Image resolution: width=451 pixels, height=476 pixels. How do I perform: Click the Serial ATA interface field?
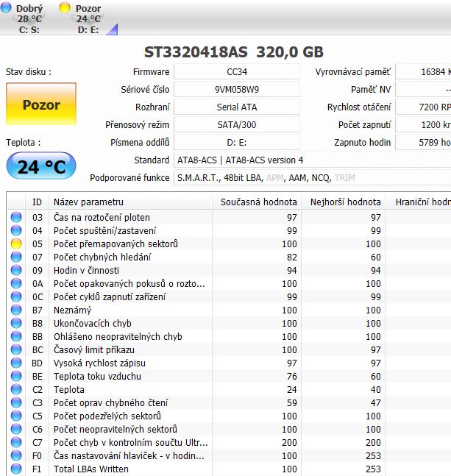click(x=237, y=107)
